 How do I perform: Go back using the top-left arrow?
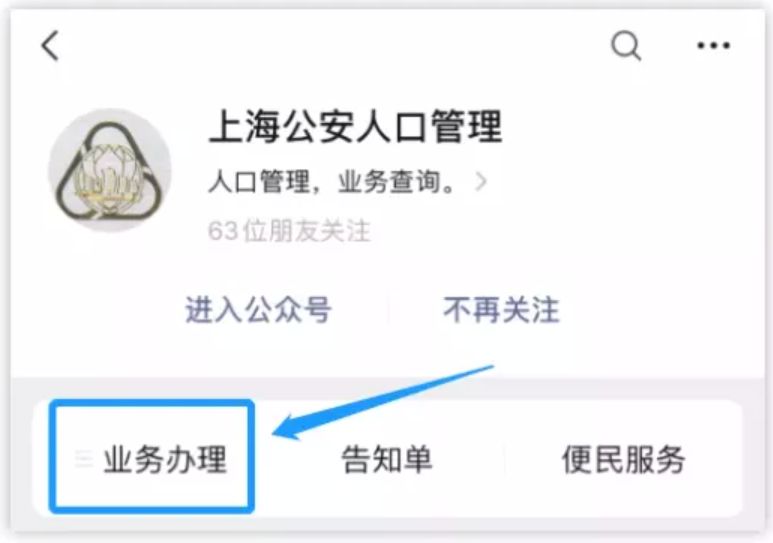pos(50,45)
